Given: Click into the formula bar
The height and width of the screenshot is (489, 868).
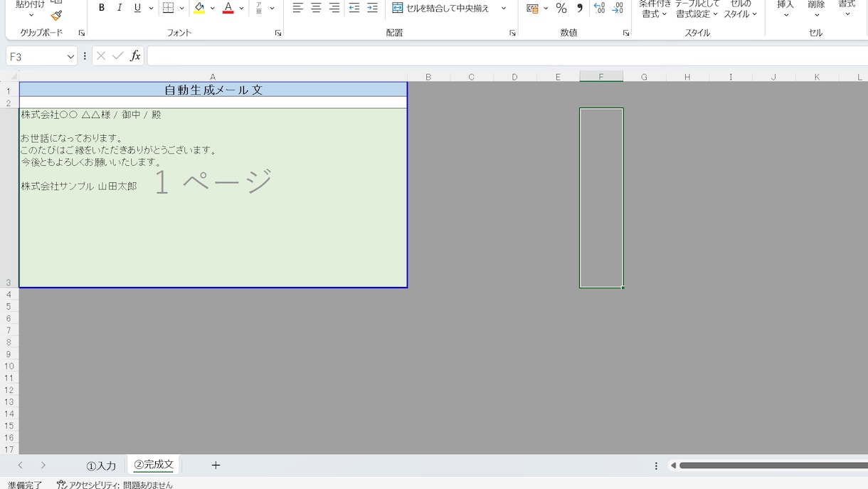Looking at the screenshot, I should tap(507, 56).
